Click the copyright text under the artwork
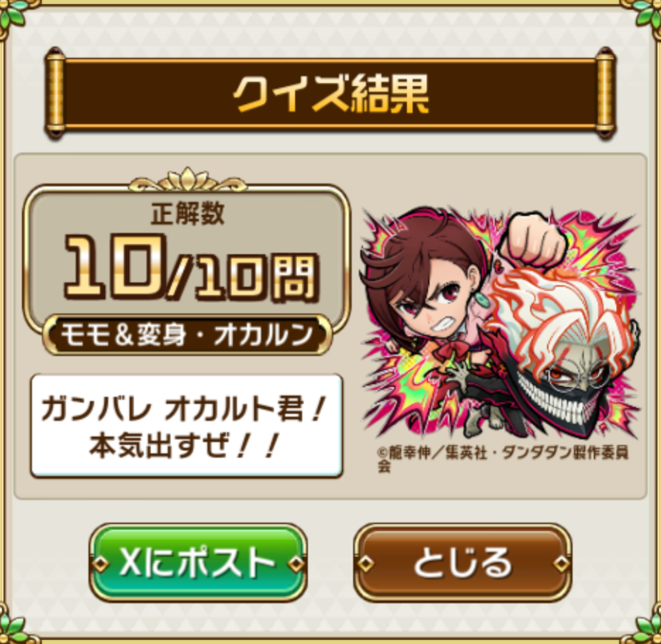Viewport: 661px width, 644px height. (x=503, y=459)
